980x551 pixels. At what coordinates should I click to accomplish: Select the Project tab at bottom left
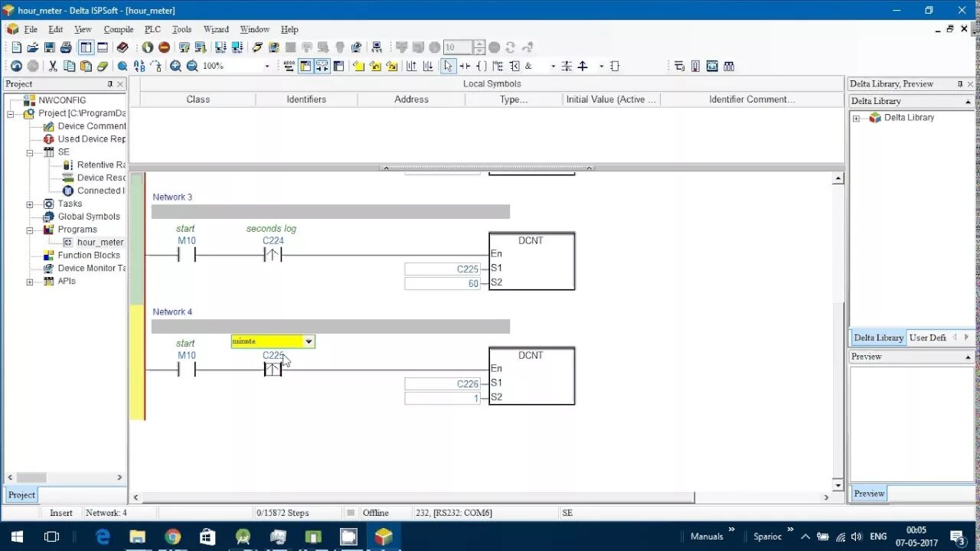[21, 494]
